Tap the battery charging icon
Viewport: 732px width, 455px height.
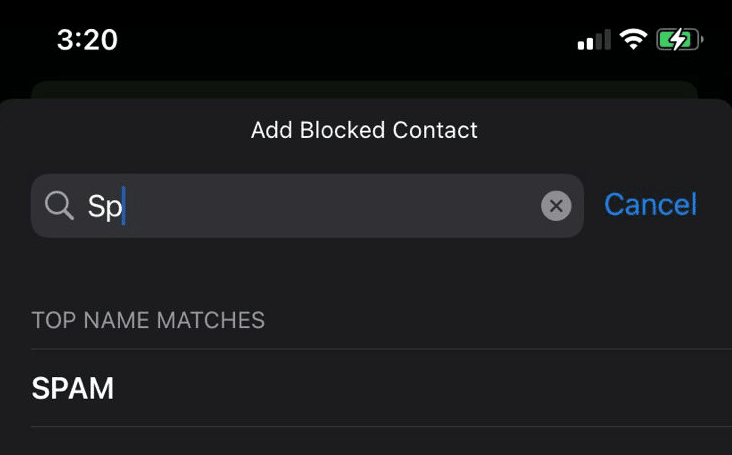point(680,40)
